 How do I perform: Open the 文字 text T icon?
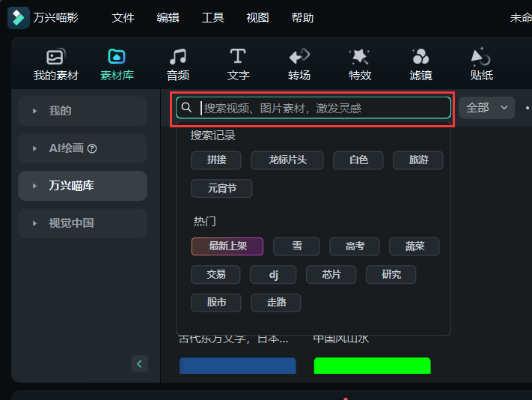pyautogui.click(x=238, y=56)
